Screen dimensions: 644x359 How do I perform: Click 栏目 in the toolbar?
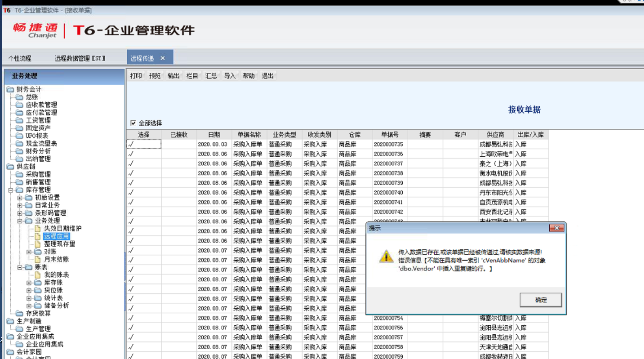click(x=192, y=76)
